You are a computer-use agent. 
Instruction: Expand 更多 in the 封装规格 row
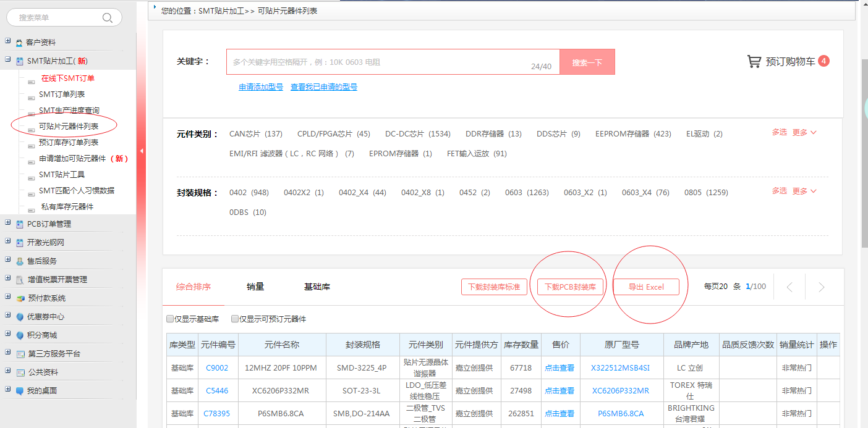804,191
